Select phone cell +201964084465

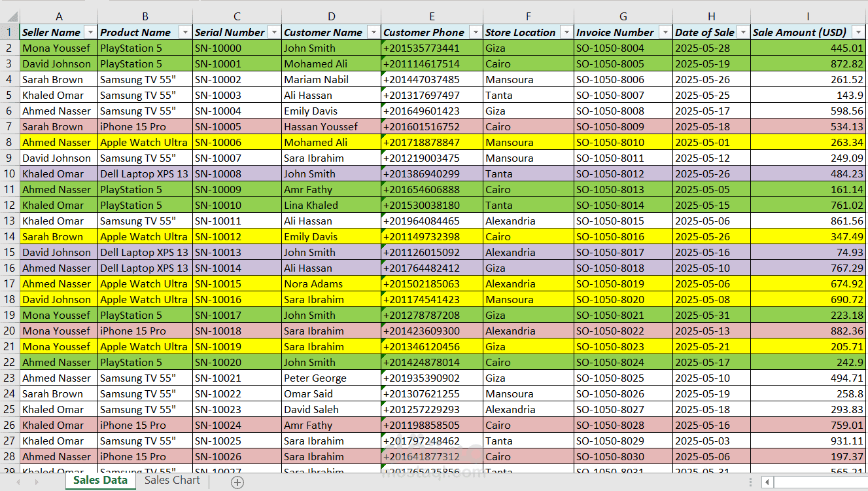[x=432, y=221]
